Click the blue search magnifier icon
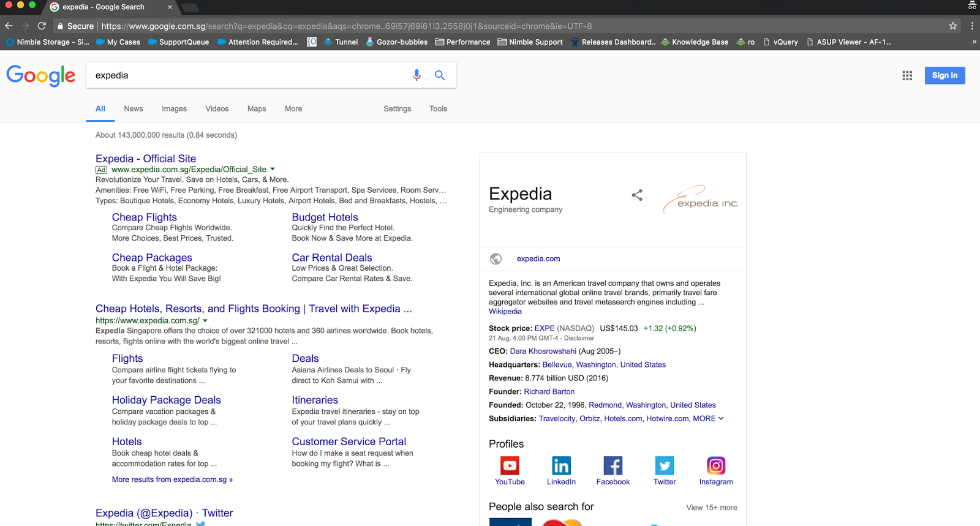 click(x=440, y=75)
